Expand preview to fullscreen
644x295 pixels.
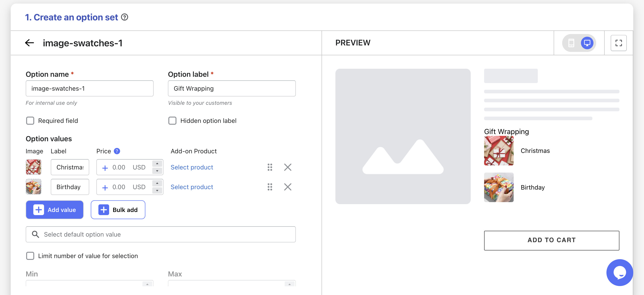(618, 43)
